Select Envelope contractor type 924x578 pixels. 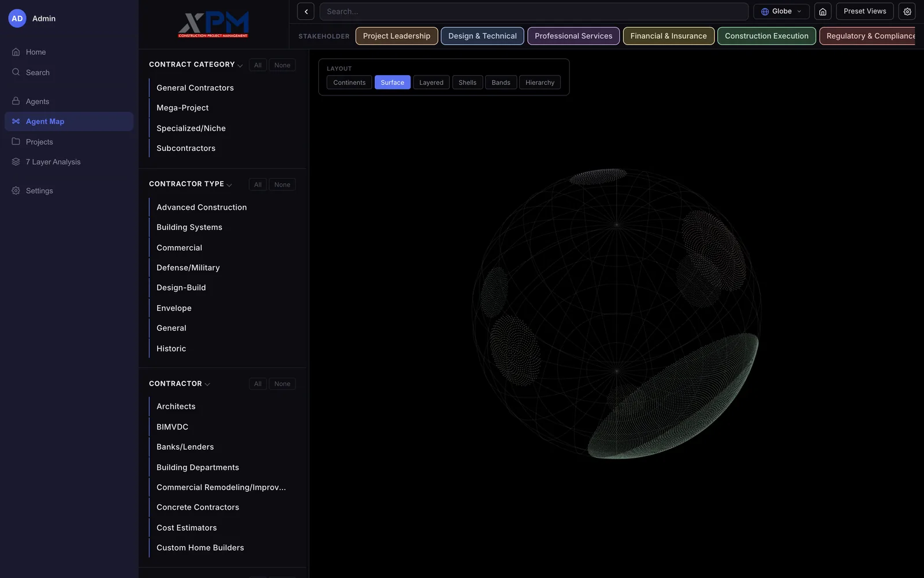pos(222,308)
